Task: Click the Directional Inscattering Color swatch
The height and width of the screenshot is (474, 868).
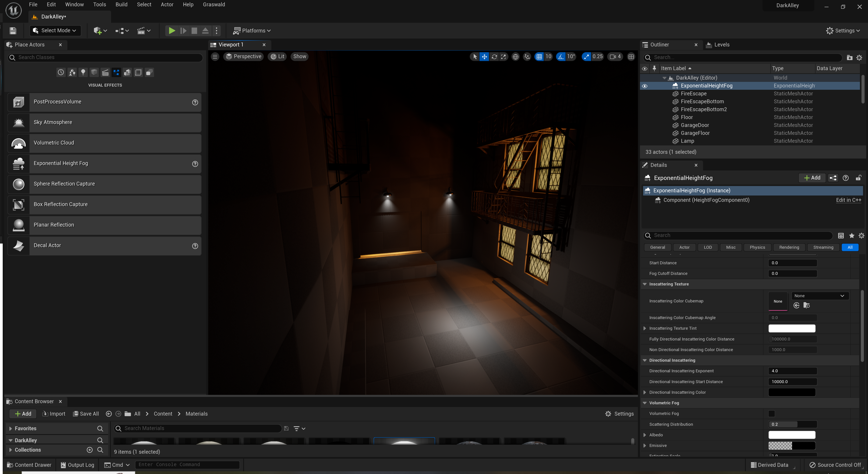Action: point(792,392)
